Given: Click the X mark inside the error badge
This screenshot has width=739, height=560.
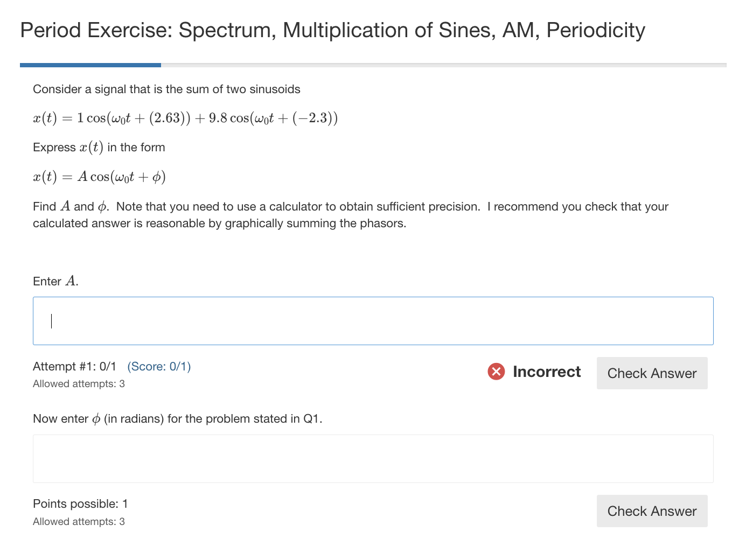Looking at the screenshot, I should (x=496, y=372).
